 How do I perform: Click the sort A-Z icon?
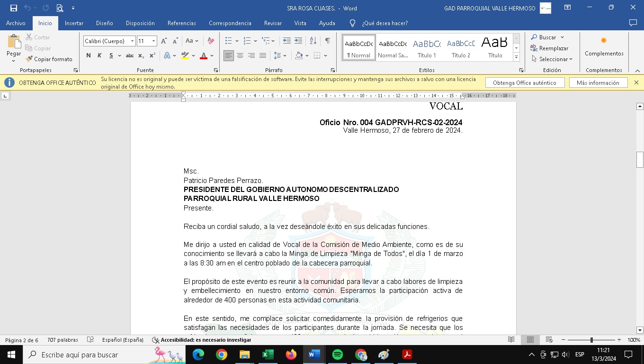tap(313, 41)
